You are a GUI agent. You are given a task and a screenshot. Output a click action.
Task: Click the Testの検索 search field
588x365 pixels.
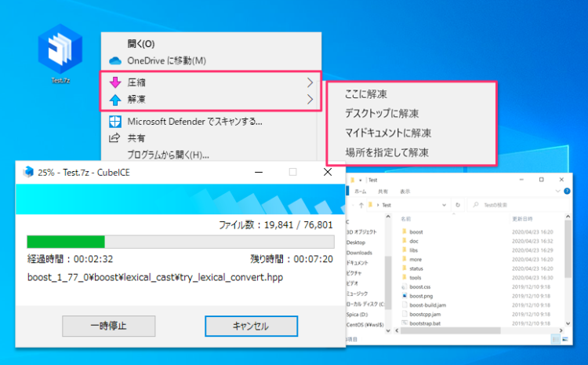tap(519, 205)
